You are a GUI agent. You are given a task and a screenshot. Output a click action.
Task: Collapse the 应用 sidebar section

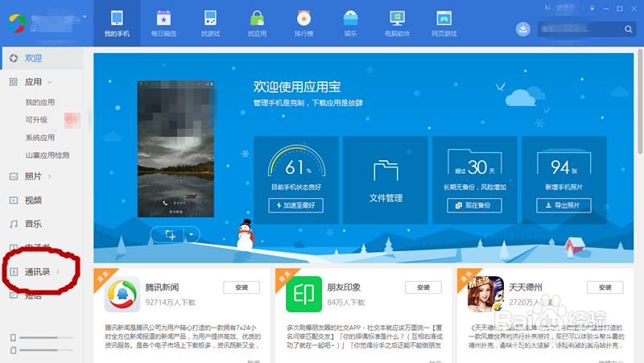tap(50, 82)
